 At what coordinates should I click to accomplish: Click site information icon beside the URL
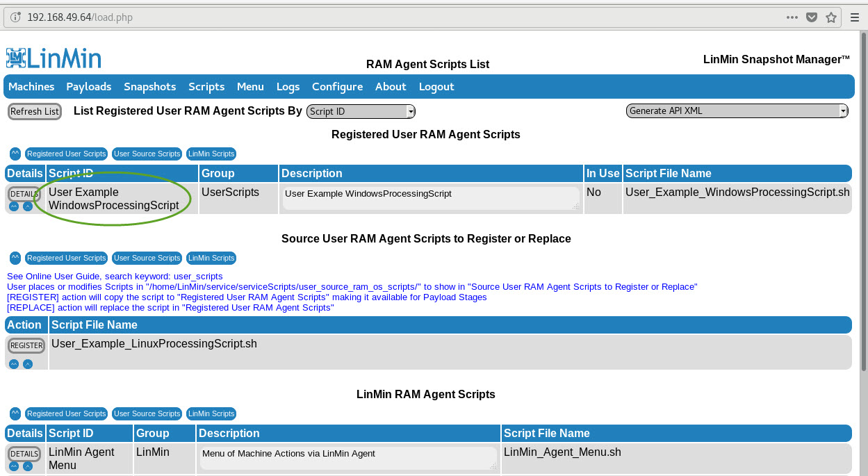tap(15, 17)
